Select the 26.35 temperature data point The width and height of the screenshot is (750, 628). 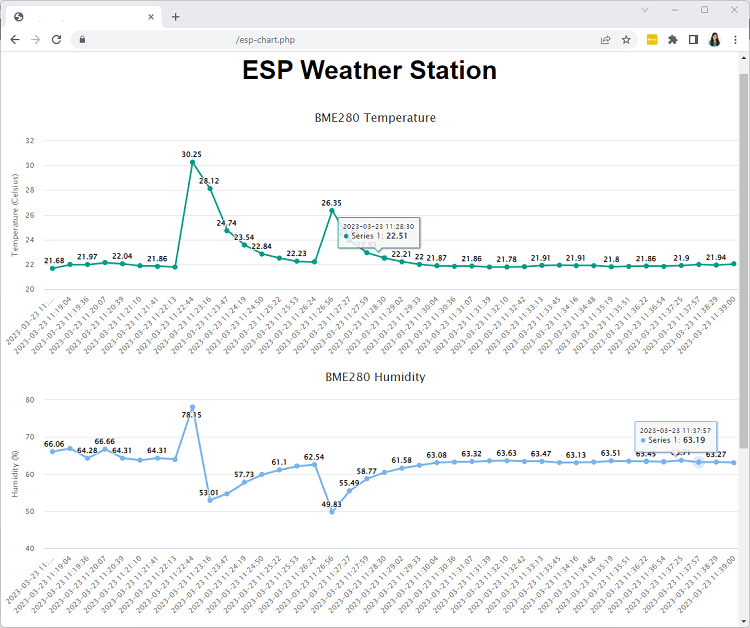332,210
